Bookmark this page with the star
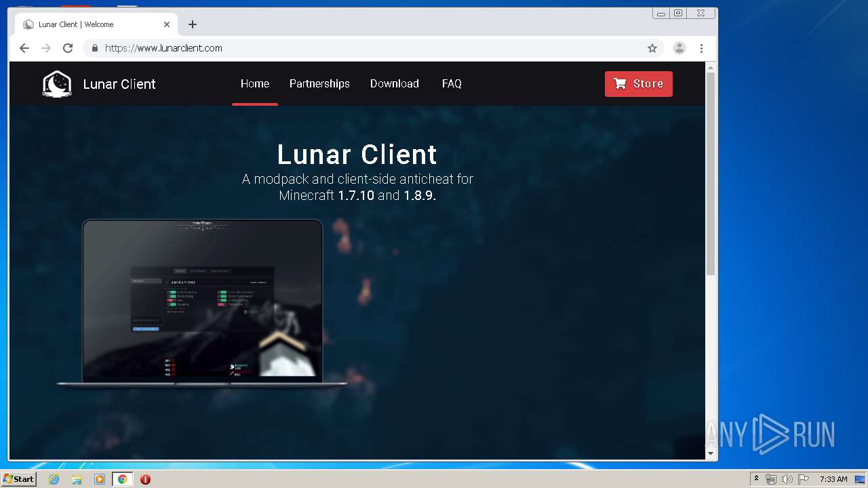The width and height of the screenshot is (868, 488). (652, 48)
